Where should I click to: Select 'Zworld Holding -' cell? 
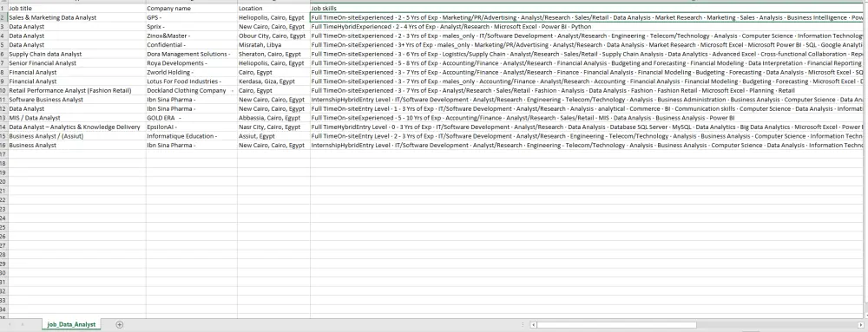coord(192,72)
